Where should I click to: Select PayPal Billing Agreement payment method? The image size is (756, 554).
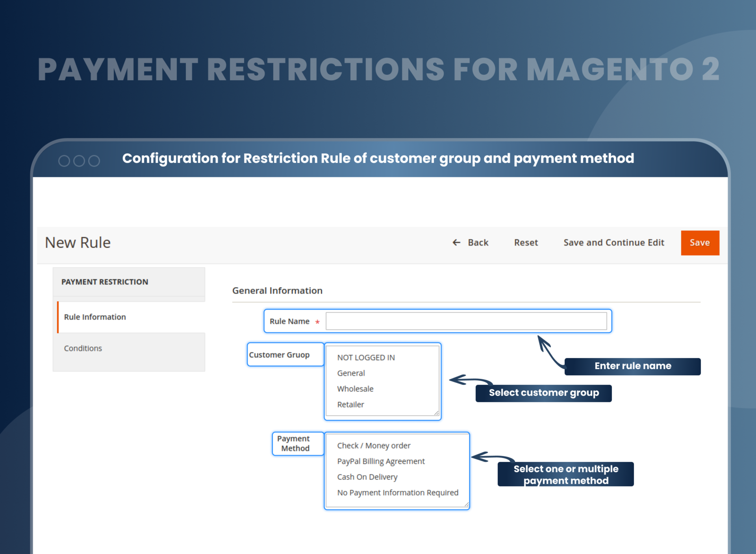click(x=381, y=461)
